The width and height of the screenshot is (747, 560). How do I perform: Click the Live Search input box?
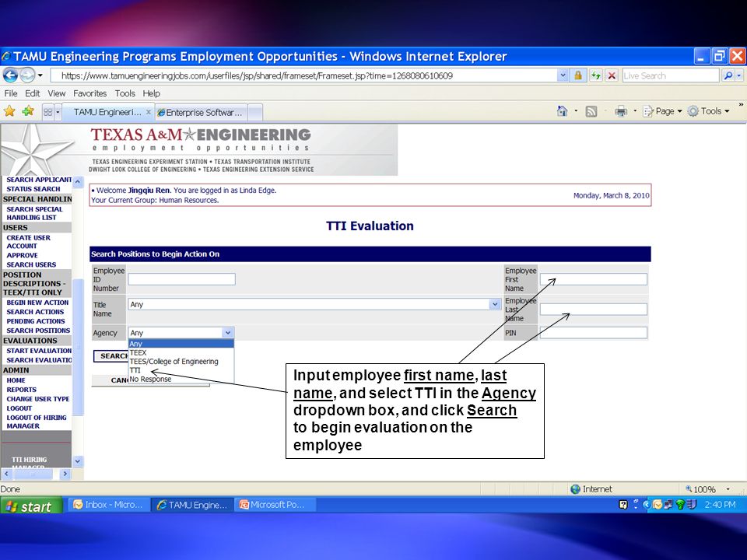670,75
